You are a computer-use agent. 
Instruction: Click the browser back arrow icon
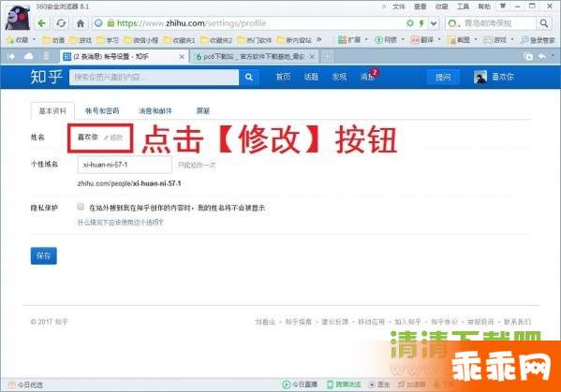[x=42, y=23]
